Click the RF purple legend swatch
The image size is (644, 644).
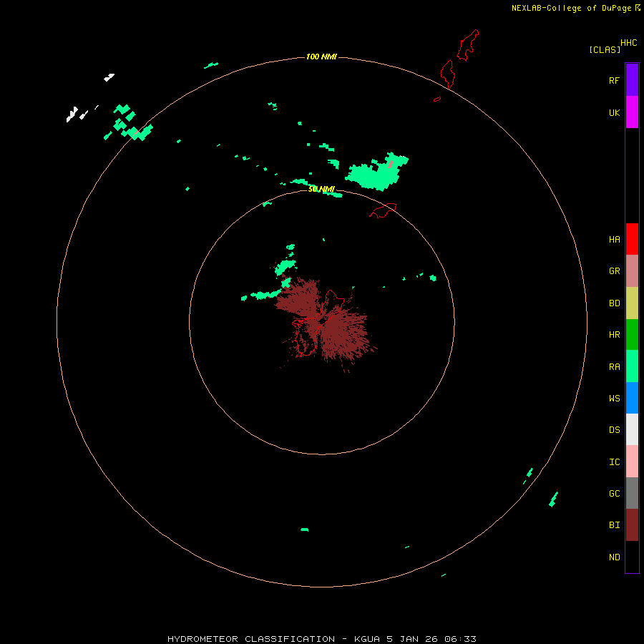(x=632, y=80)
